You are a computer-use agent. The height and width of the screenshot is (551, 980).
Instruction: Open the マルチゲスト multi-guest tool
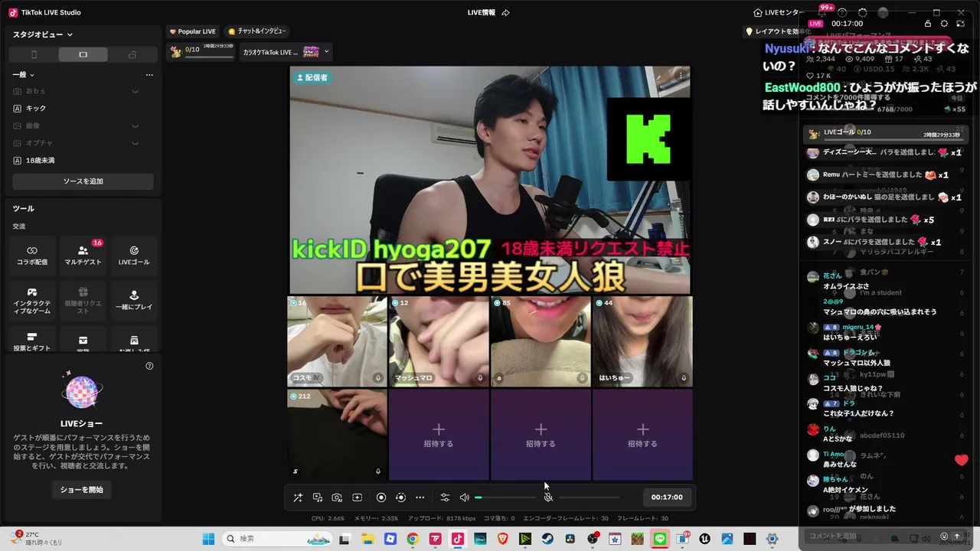83,256
